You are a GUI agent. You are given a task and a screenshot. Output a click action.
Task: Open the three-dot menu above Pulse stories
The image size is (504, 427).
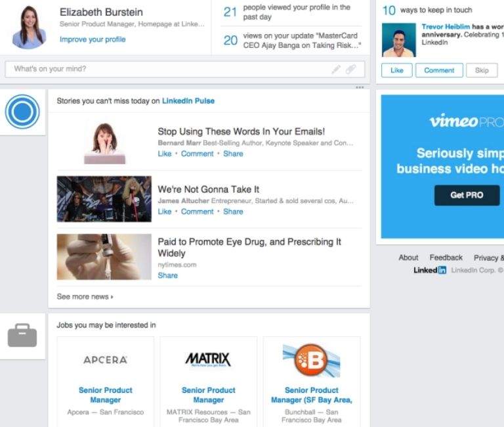tap(360, 87)
